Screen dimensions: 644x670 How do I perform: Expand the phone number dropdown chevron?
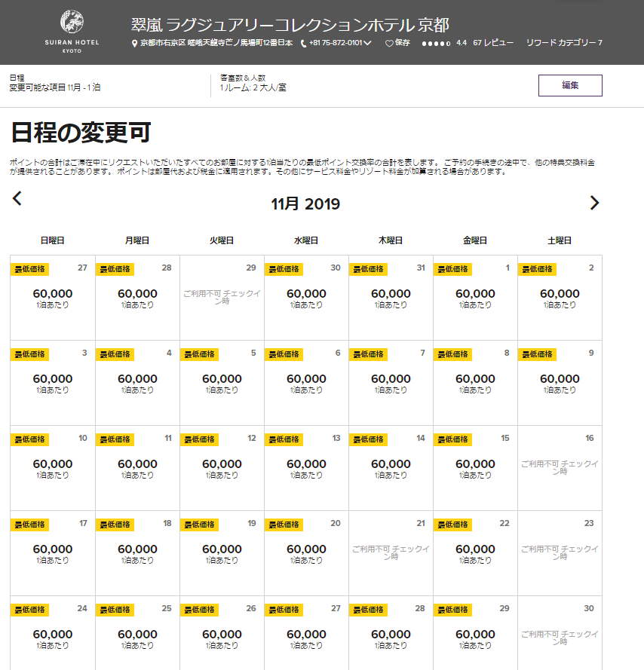pyautogui.click(x=367, y=43)
